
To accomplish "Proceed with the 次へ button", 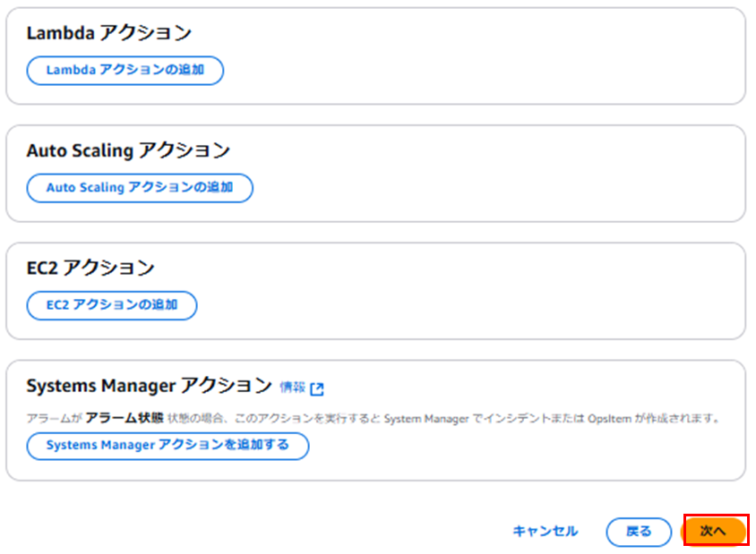I will pyautogui.click(x=713, y=532).
